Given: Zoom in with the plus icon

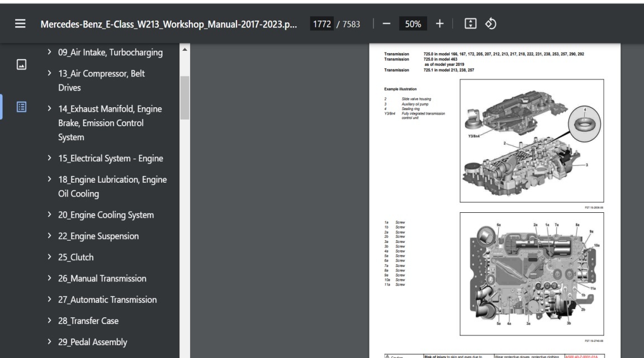Looking at the screenshot, I should [x=439, y=24].
